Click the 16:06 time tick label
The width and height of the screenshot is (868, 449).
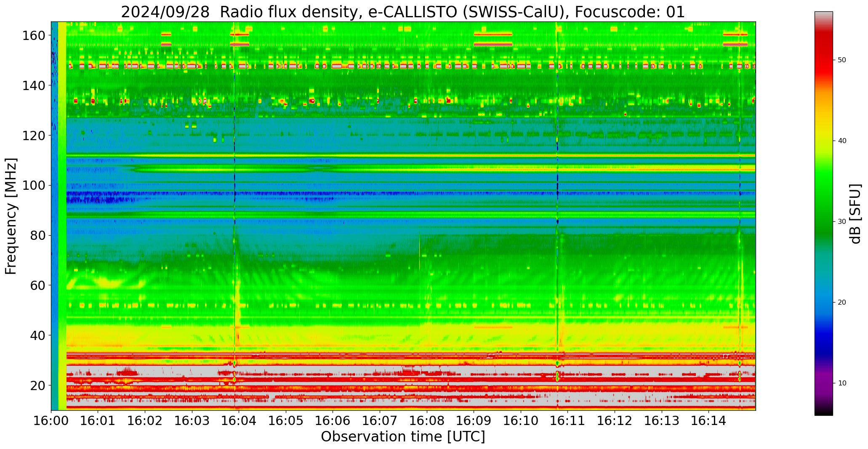click(x=333, y=420)
